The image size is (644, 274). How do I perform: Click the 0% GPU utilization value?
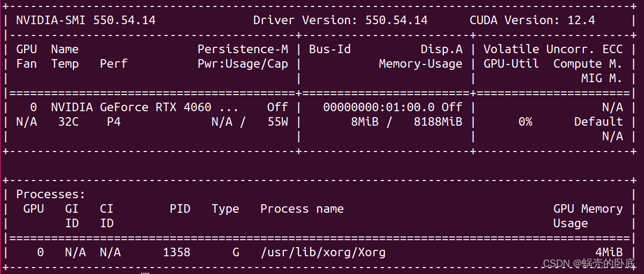525,122
